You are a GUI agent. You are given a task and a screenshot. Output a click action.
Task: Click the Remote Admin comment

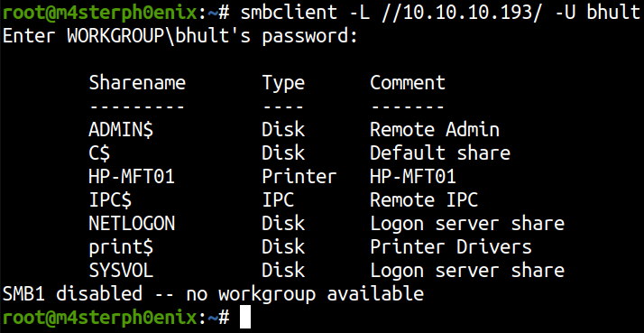coord(435,130)
